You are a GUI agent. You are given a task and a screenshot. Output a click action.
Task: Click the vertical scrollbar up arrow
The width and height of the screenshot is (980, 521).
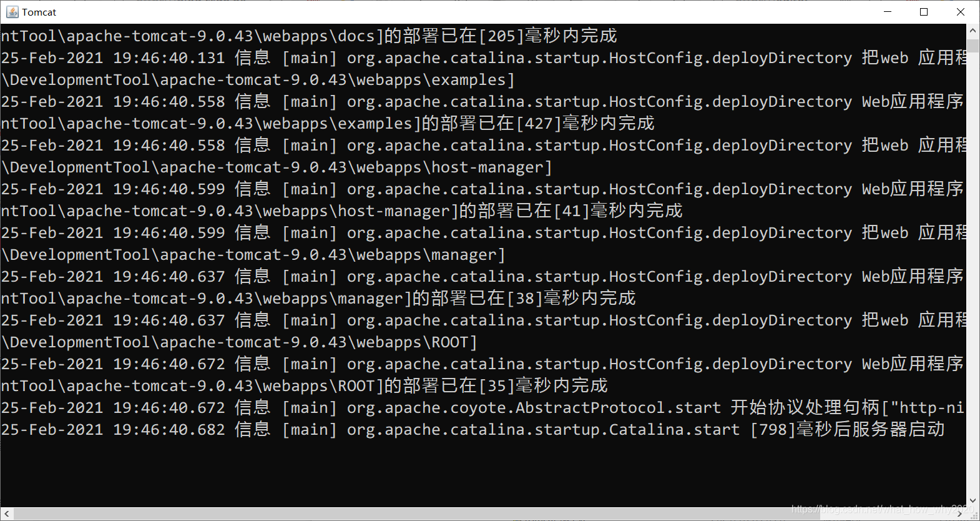[x=973, y=30]
